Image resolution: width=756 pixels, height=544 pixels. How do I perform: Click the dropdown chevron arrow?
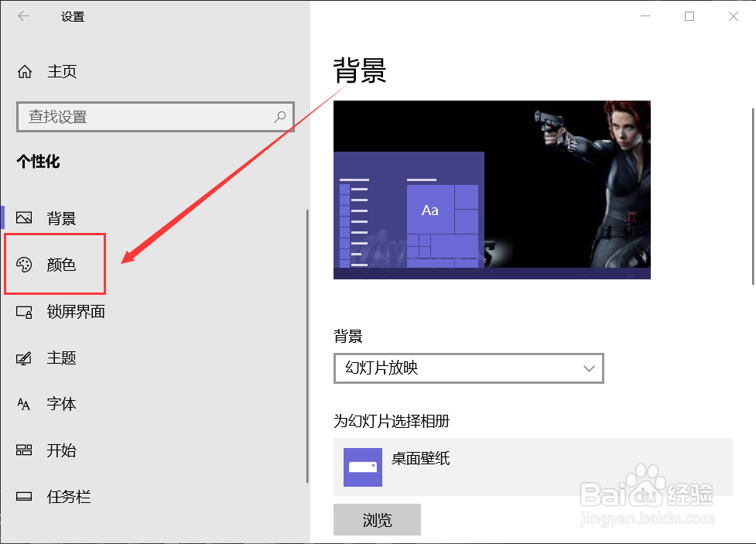tap(589, 368)
